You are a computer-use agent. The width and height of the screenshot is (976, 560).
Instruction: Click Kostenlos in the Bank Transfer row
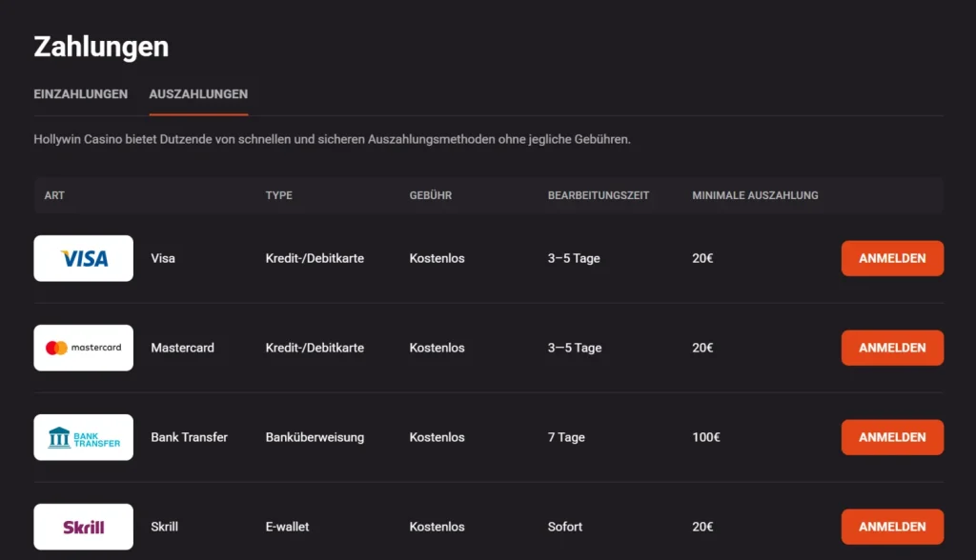click(437, 437)
